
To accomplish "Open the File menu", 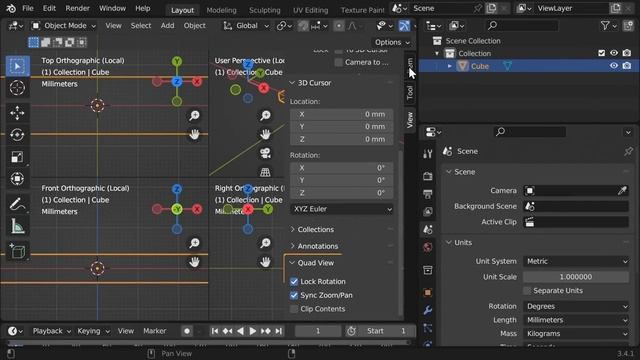I will point(28,8).
